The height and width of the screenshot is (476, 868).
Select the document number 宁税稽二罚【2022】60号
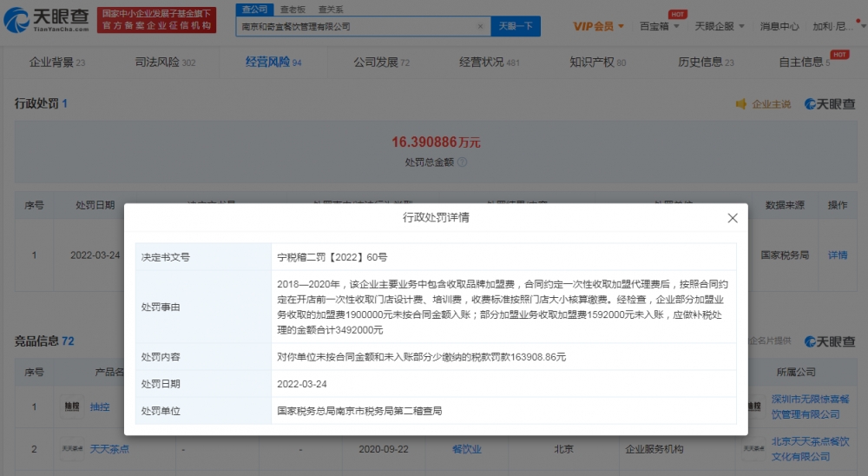pos(332,257)
